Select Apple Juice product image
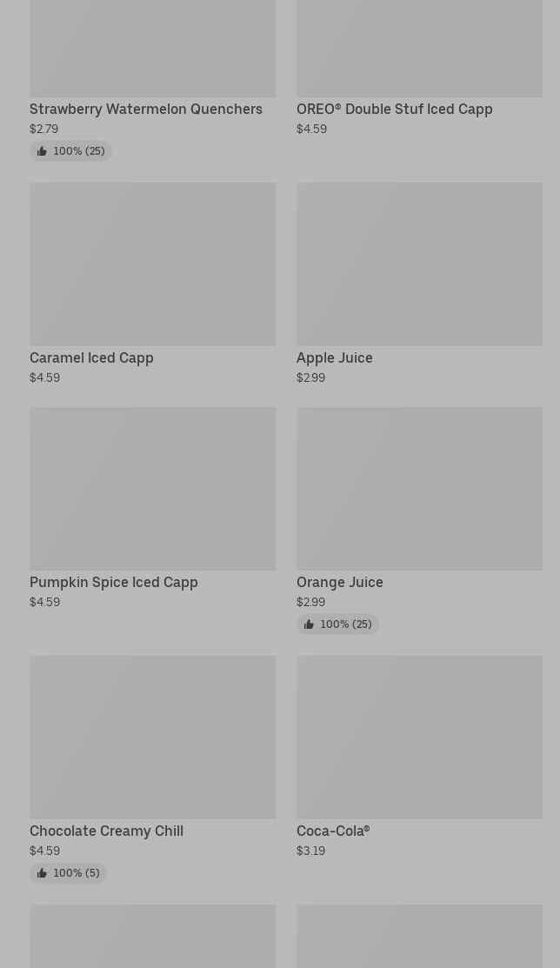 [419, 264]
